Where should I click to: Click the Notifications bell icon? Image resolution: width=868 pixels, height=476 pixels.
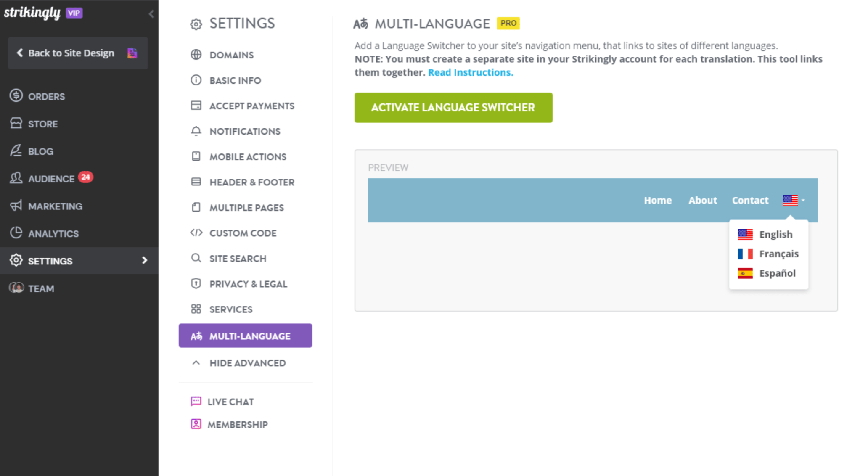(x=196, y=131)
